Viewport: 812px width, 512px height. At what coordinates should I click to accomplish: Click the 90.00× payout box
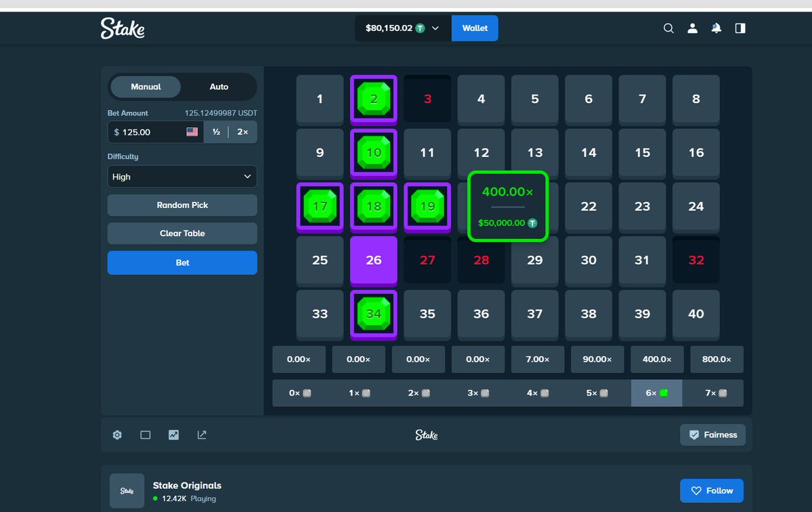coord(597,359)
